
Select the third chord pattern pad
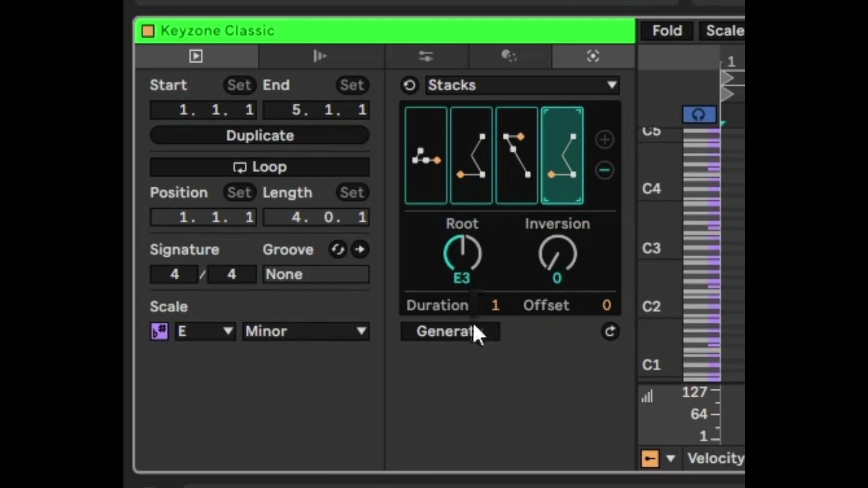click(x=517, y=156)
